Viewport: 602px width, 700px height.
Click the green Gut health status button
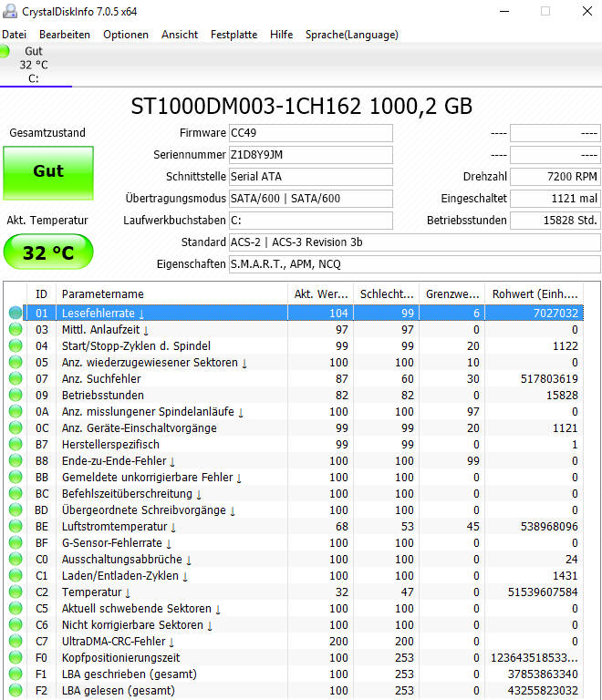48,172
